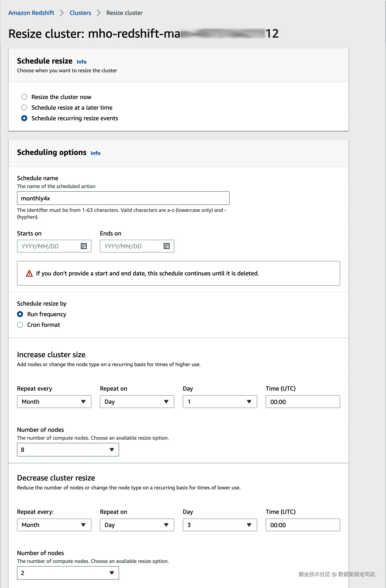
Task: Click Increase section Time (UTC) field
Action: [302, 401]
